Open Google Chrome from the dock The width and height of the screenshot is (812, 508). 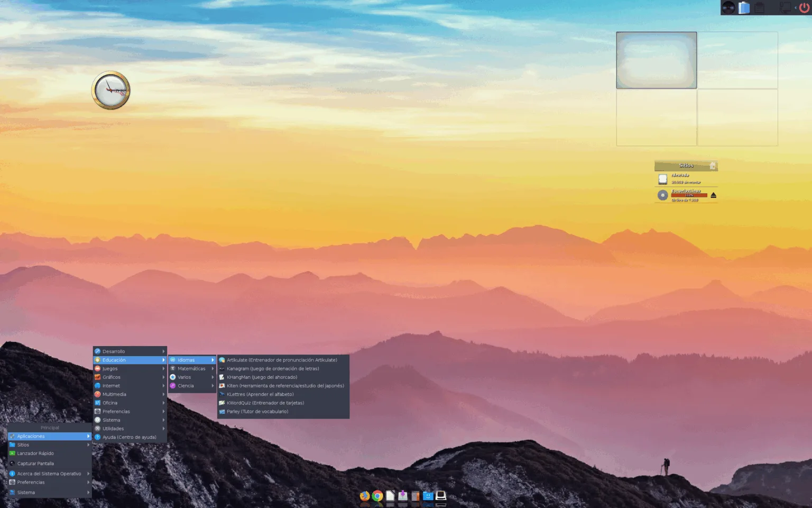pos(377,496)
